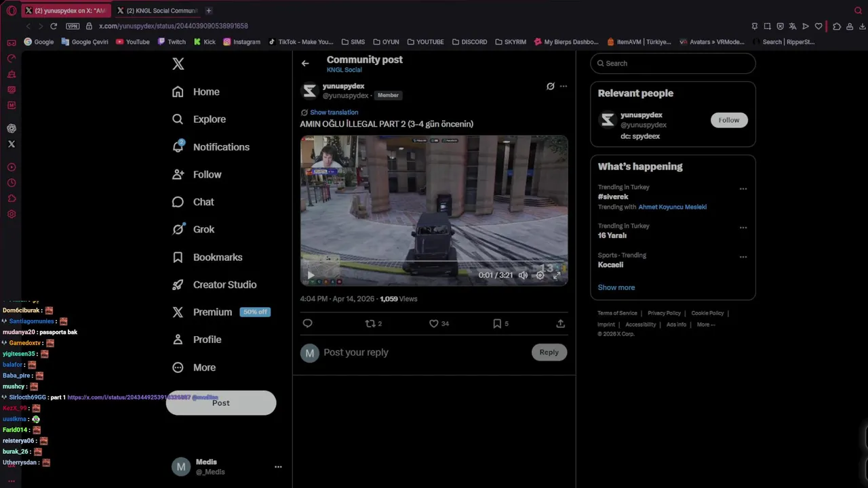Image resolution: width=868 pixels, height=488 pixels.
Task: Open a new browser tab
Action: (209, 11)
